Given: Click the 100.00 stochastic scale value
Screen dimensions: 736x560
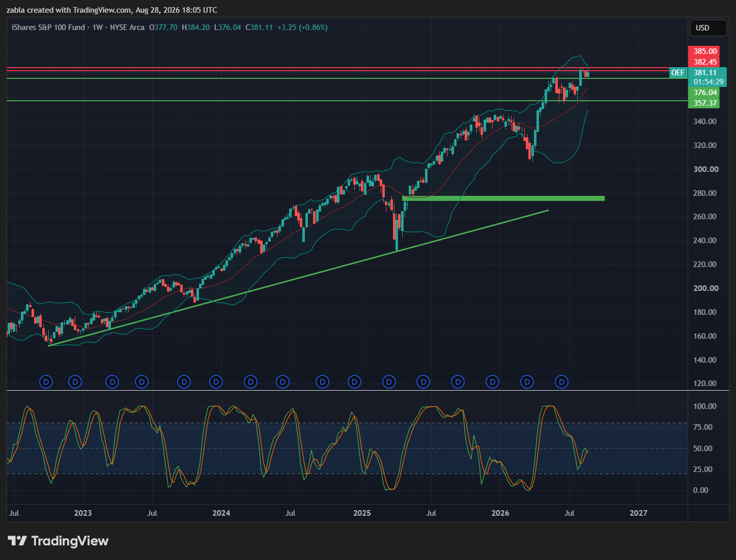Looking at the screenshot, I should (x=705, y=406).
